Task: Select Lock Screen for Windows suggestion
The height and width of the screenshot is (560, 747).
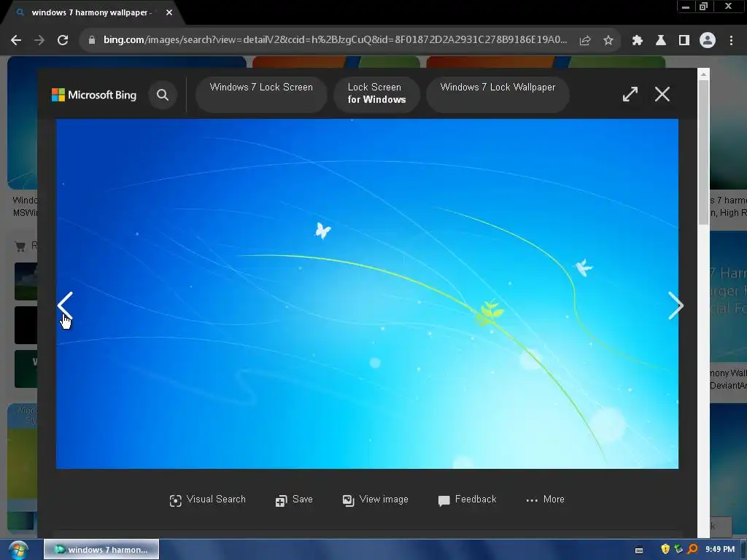Action: 376,94
